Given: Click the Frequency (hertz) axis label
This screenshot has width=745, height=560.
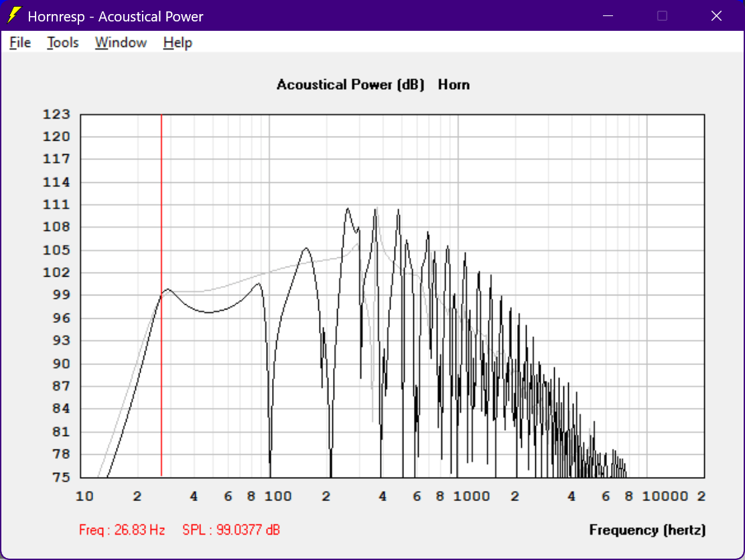Looking at the screenshot, I should point(647,530).
